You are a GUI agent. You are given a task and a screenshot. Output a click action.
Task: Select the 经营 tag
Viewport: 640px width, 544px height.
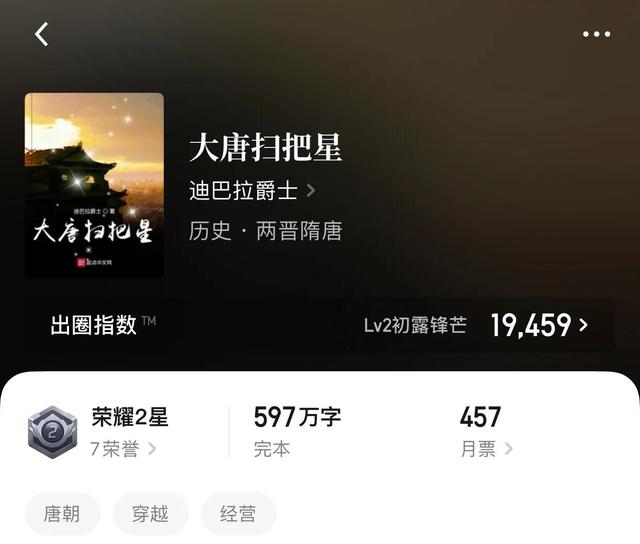point(238,514)
